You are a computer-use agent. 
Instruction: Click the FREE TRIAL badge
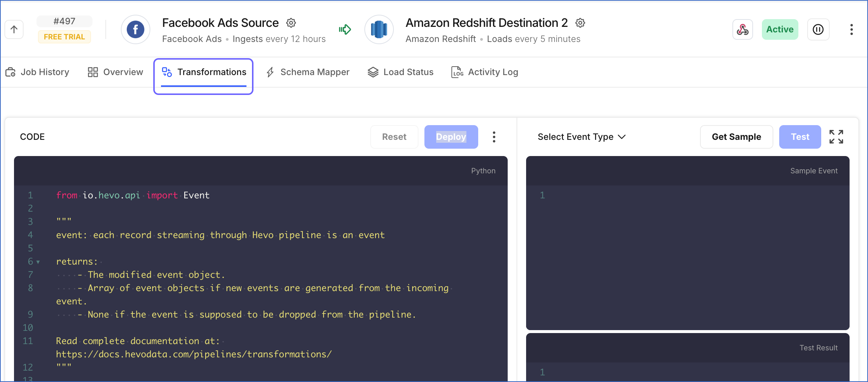pos(64,37)
